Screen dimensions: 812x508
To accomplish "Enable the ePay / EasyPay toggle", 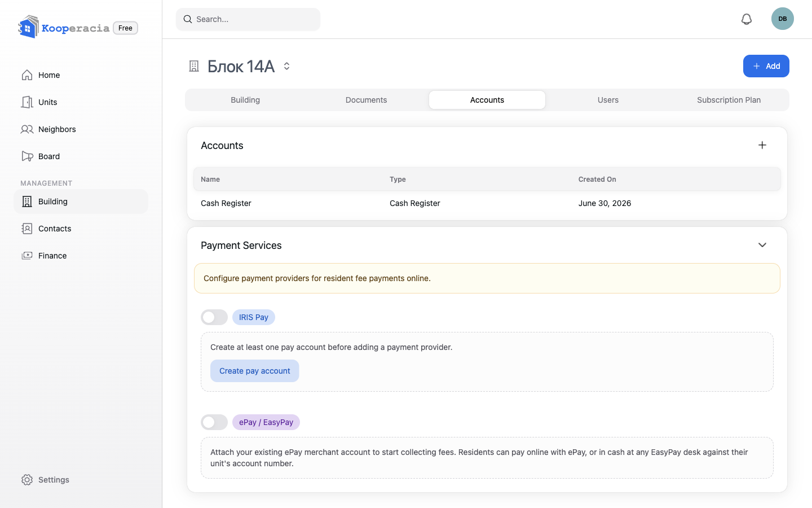I will tap(214, 422).
